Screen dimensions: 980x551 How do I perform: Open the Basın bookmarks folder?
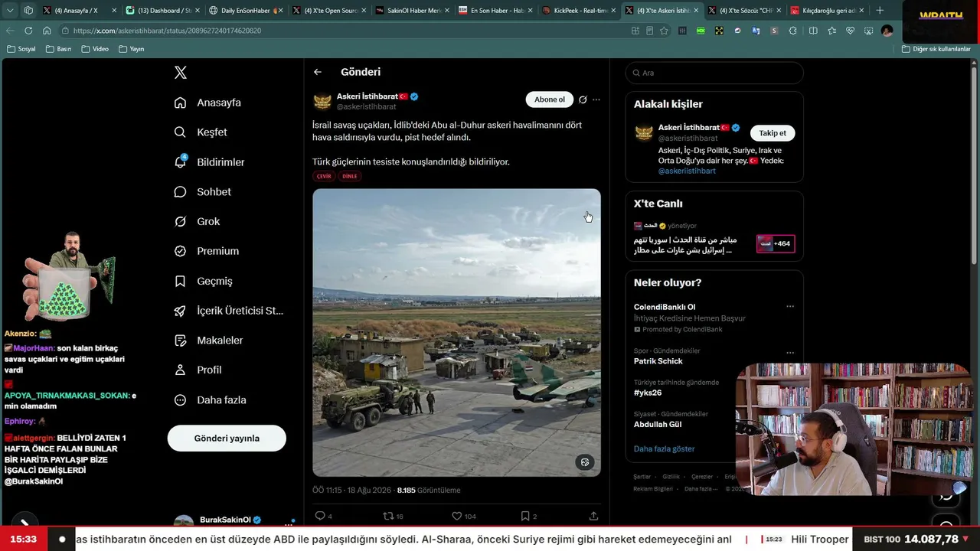pos(59,49)
